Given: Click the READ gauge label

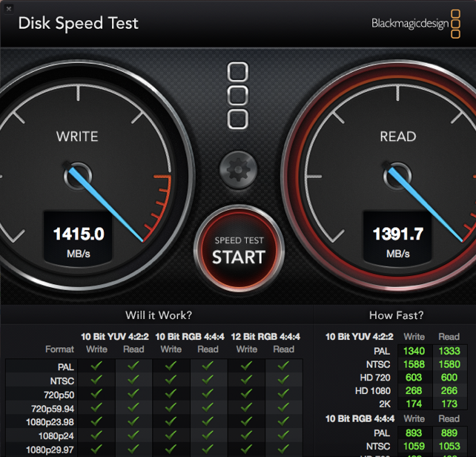Looking at the screenshot, I should (398, 137).
